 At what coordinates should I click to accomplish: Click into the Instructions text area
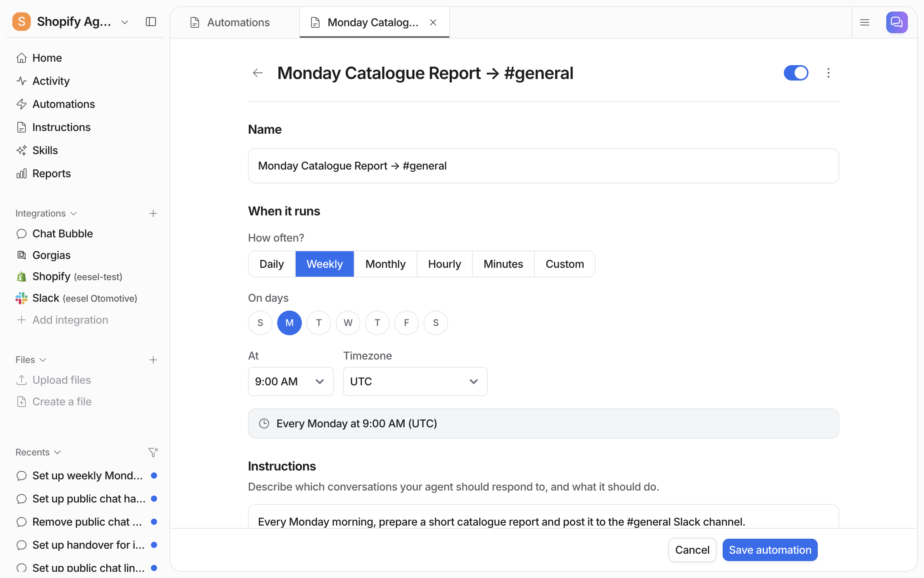(543, 517)
